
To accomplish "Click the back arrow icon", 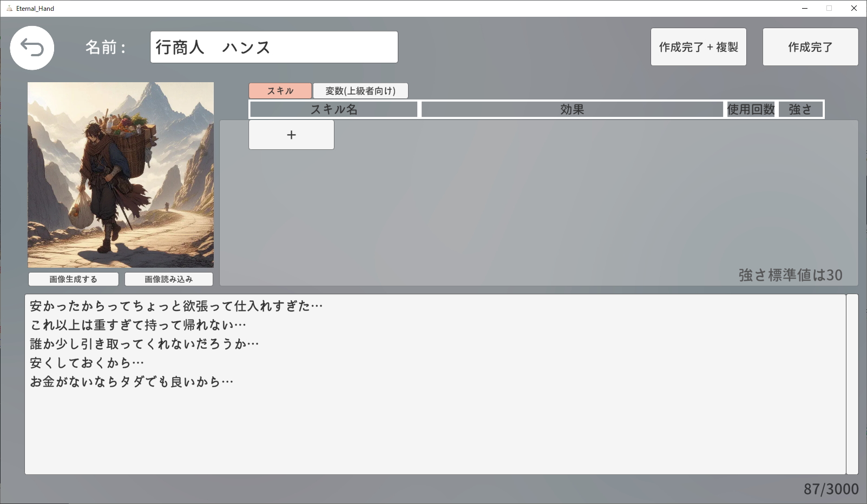I will point(32,48).
